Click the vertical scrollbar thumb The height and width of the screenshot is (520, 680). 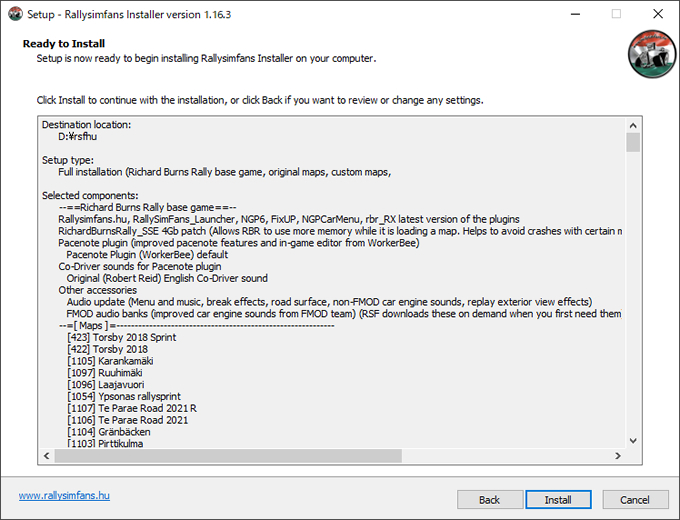point(633,142)
